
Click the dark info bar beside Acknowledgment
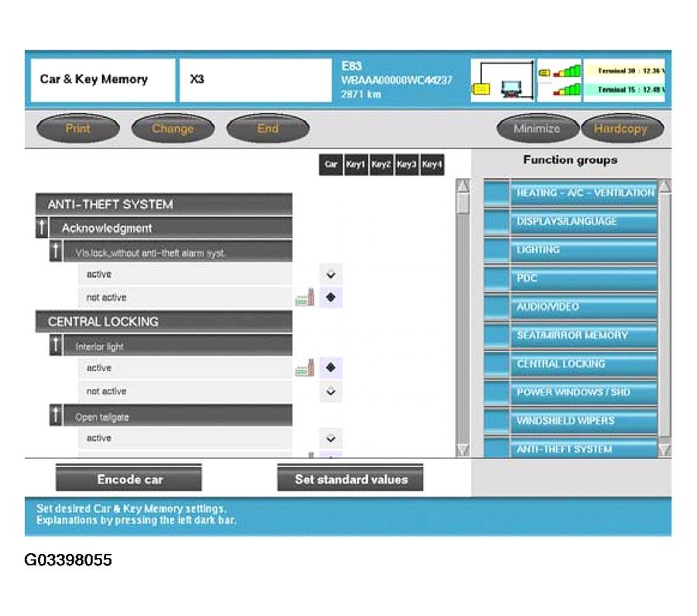(x=43, y=228)
